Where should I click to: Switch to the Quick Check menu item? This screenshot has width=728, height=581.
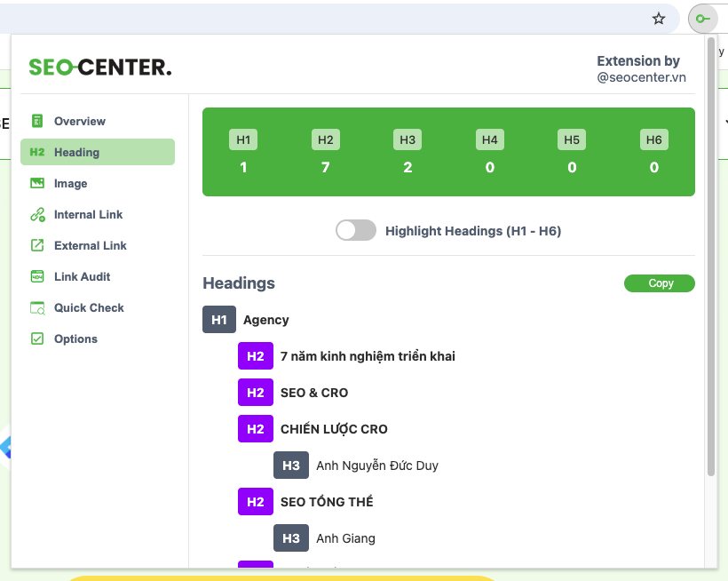coord(89,307)
